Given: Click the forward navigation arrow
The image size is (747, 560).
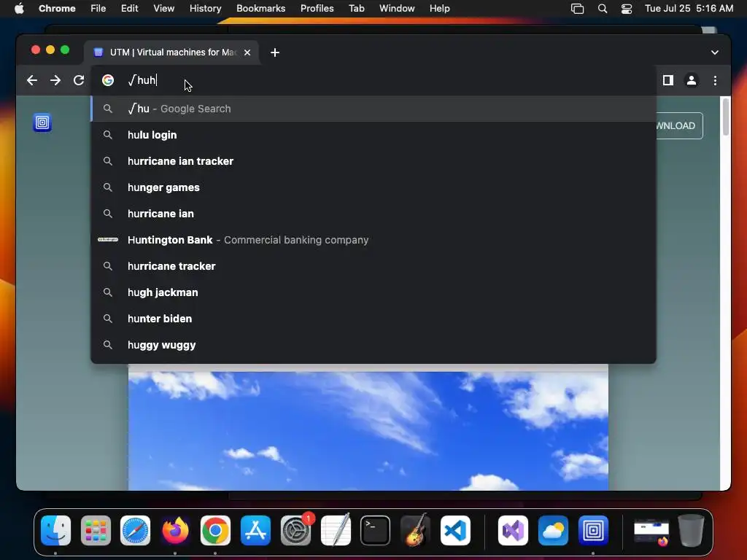Looking at the screenshot, I should tap(55, 80).
